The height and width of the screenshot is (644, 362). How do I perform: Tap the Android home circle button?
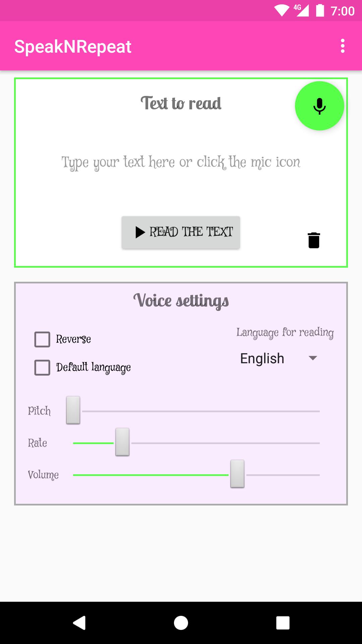click(181, 623)
